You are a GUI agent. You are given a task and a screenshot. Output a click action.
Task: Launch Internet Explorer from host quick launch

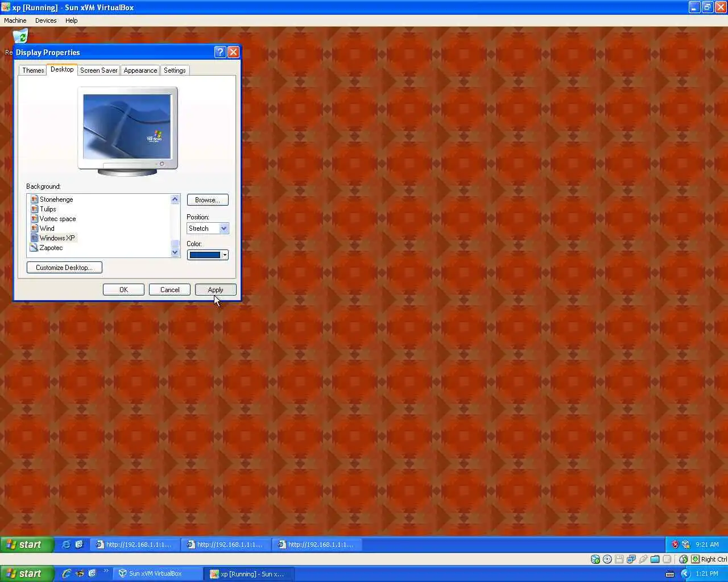pyautogui.click(x=67, y=573)
